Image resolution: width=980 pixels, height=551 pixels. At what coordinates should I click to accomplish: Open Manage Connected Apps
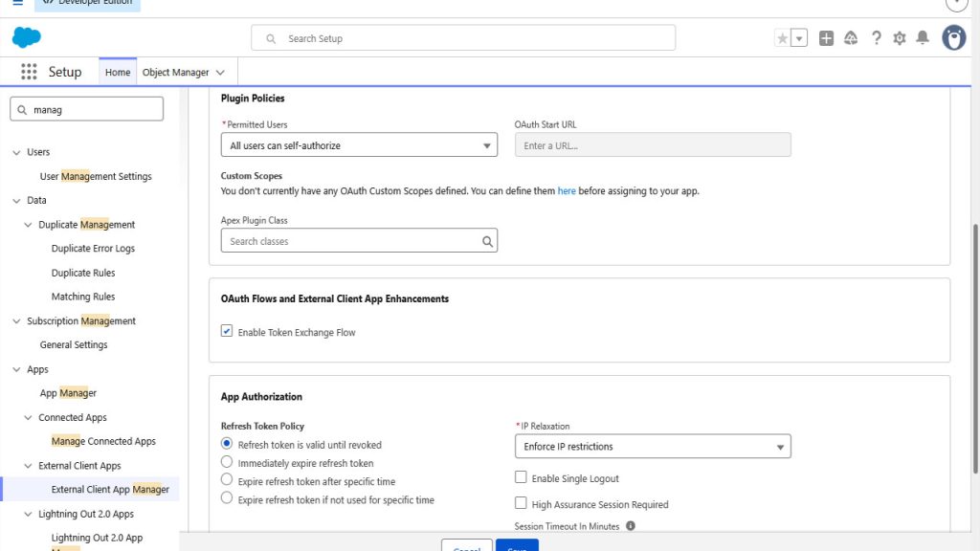pos(103,441)
